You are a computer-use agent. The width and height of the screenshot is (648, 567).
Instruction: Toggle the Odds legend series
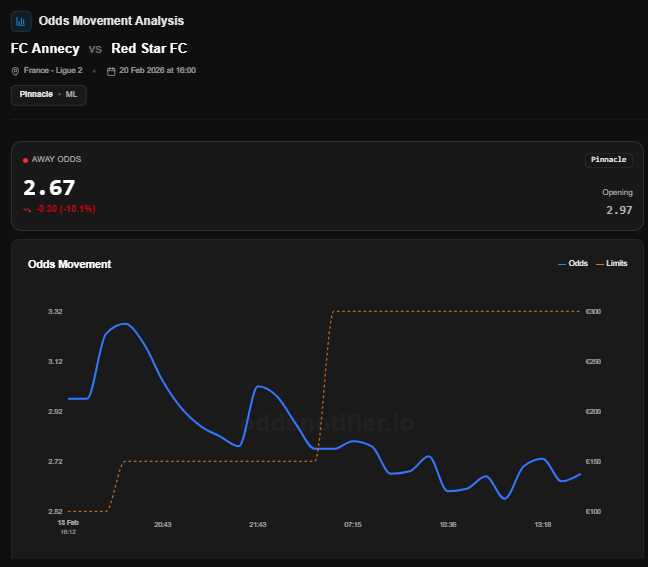point(573,264)
